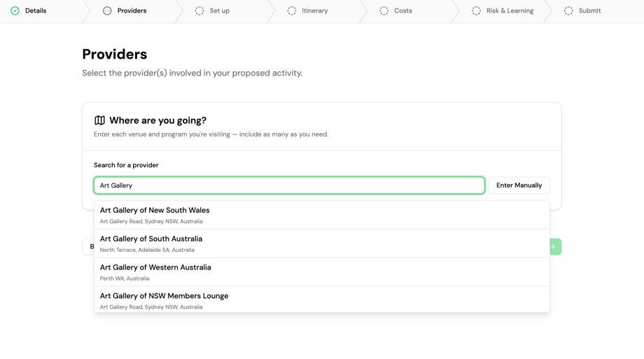This screenshot has width=644, height=359.
Task: Go to the Details step
Action: point(36,11)
